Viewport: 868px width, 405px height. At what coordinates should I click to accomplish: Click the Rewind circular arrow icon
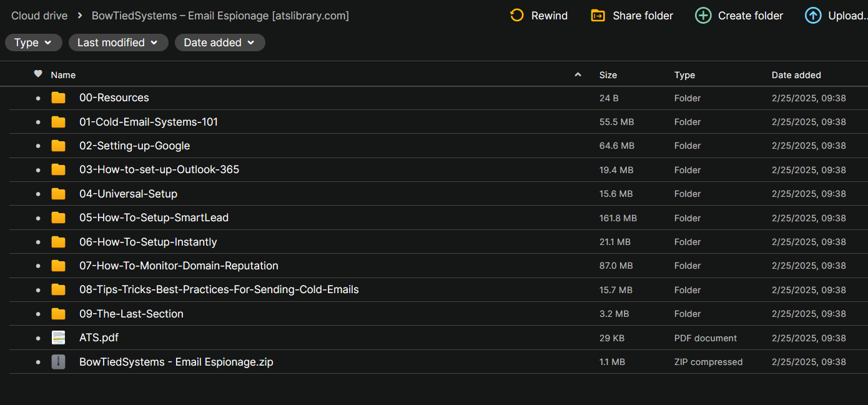tap(517, 16)
